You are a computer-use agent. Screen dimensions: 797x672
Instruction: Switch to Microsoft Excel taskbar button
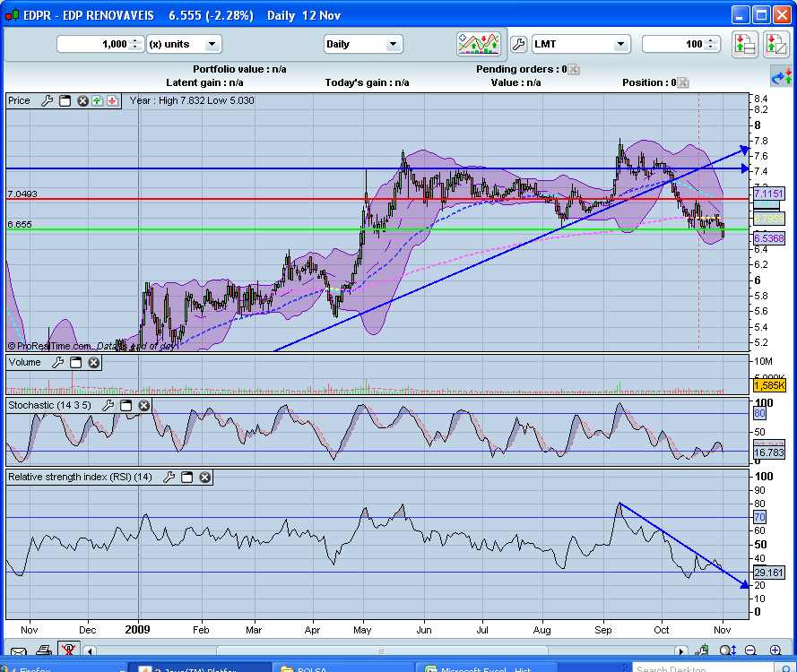tap(485, 668)
